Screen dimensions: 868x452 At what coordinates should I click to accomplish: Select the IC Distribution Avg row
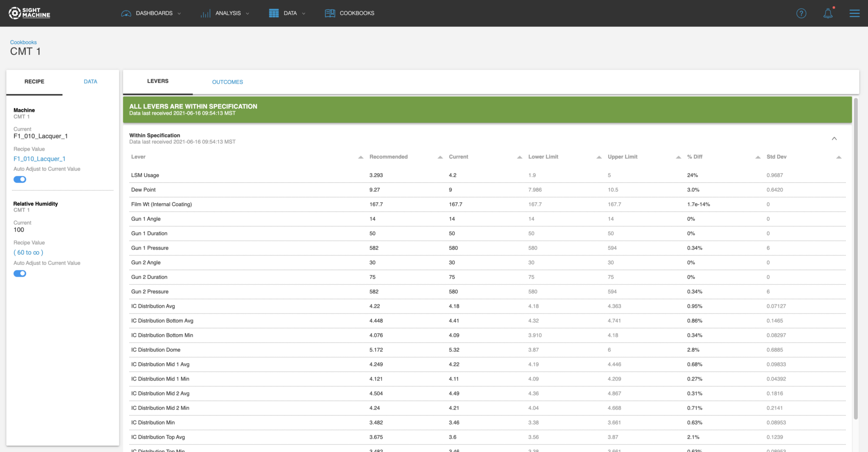[x=487, y=306]
